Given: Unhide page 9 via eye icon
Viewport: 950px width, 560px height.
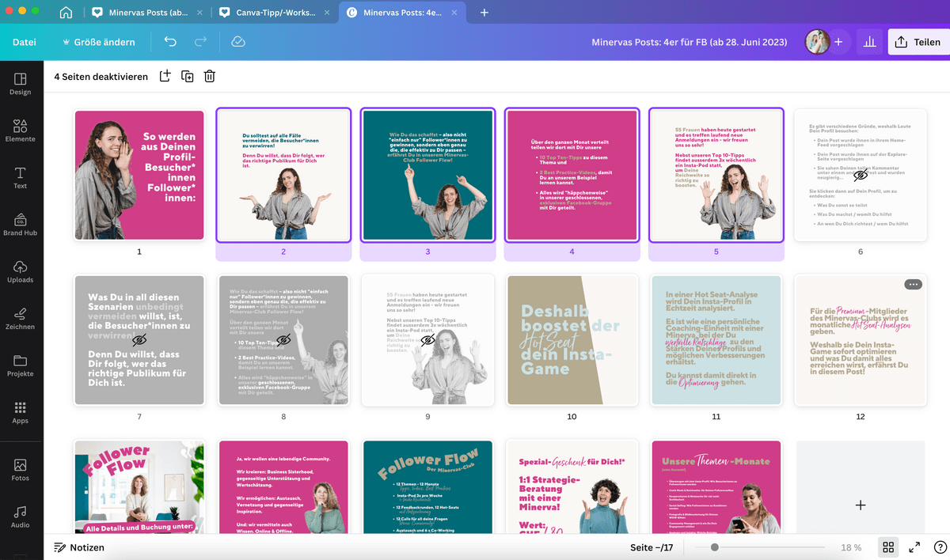Looking at the screenshot, I should point(427,340).
